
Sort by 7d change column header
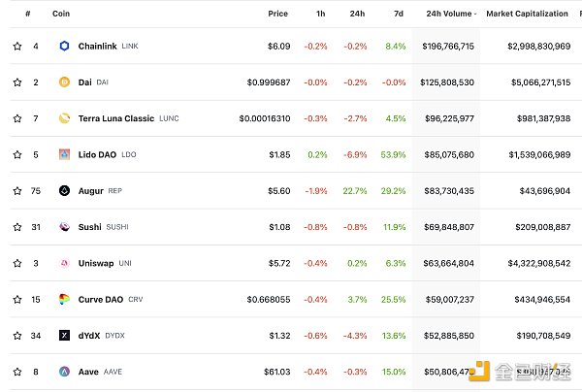point(400,15)
